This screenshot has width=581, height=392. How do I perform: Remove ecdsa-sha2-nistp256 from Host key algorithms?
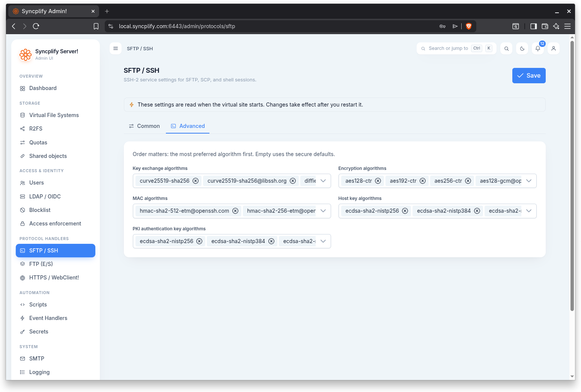coord(405,211)
